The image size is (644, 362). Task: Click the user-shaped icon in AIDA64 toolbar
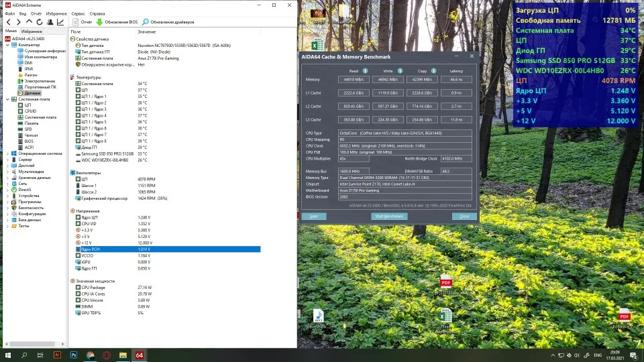click(50, 22)
